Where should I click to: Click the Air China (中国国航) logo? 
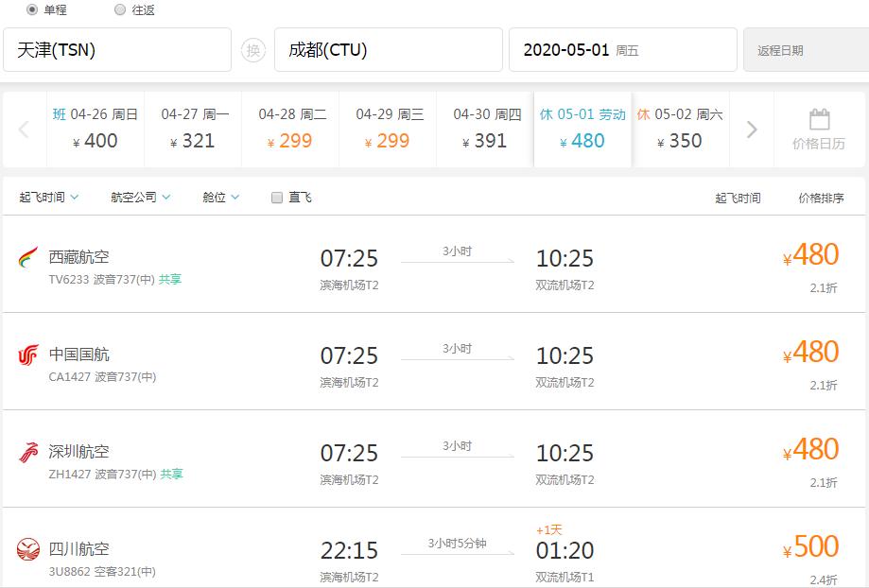click(x=28, y=355)
